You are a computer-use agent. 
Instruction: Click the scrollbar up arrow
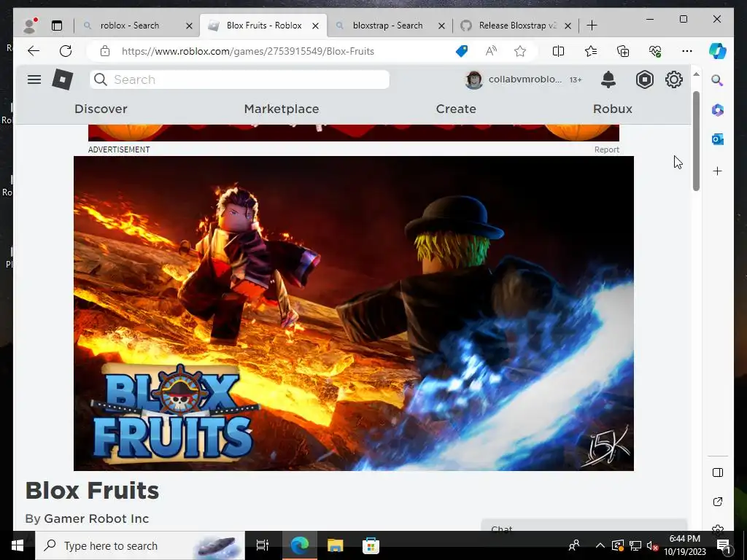pyautogui.click(x=696, y=74)
